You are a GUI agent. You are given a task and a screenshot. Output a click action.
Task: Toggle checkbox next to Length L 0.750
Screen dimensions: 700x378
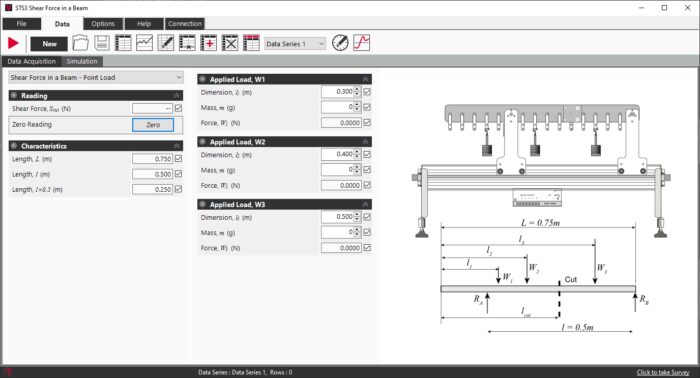click(x=179, y=158)
